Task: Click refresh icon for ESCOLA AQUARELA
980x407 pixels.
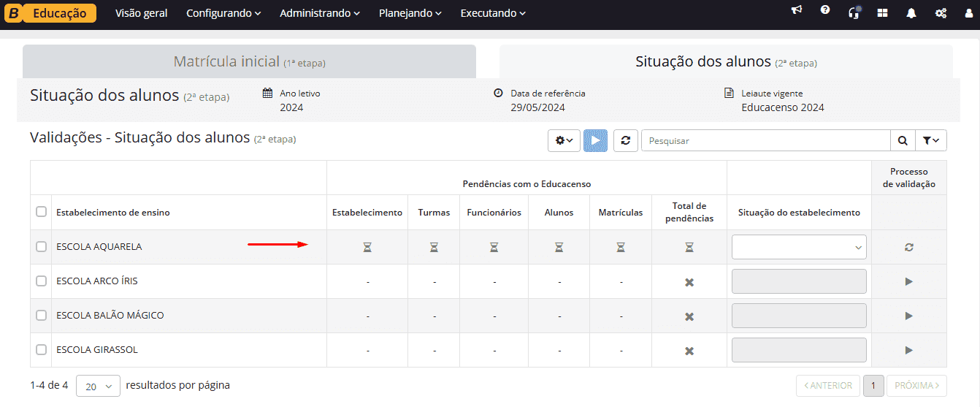Action: click(x=909, y=247)
